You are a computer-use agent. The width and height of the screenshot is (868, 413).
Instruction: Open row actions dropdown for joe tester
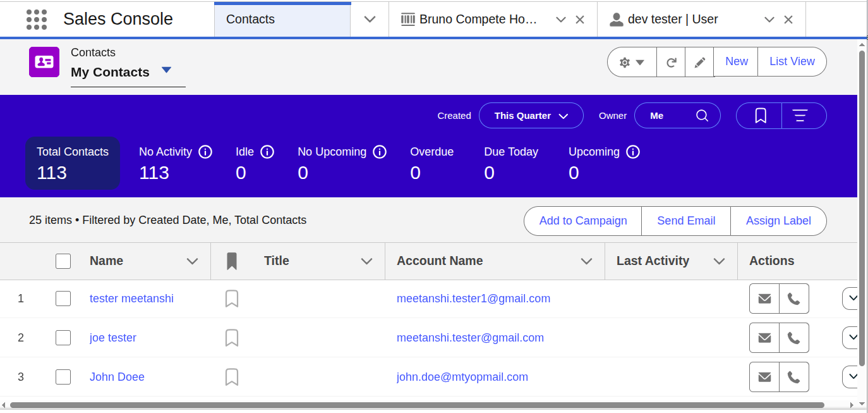pos(850,337)
